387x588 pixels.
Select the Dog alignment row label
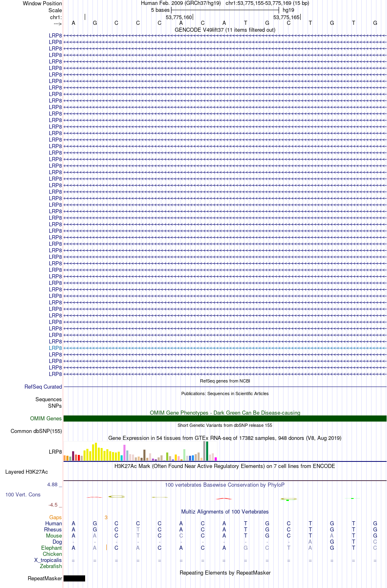[x=57, y=542]
